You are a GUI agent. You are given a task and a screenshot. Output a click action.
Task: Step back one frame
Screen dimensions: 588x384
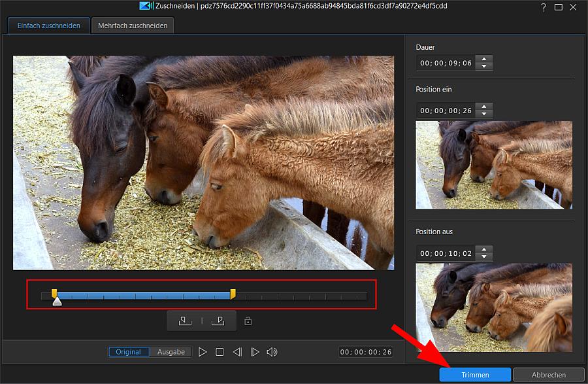tap(237, 352)
